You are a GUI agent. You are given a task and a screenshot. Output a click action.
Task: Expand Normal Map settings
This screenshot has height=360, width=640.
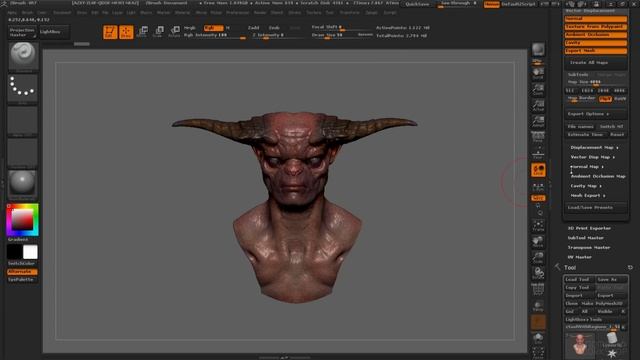[x=587, y=167]
